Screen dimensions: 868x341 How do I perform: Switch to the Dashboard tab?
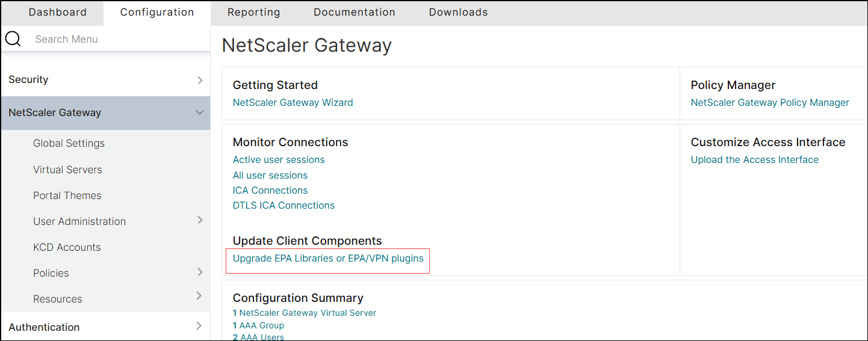click(x=58, y=12)
